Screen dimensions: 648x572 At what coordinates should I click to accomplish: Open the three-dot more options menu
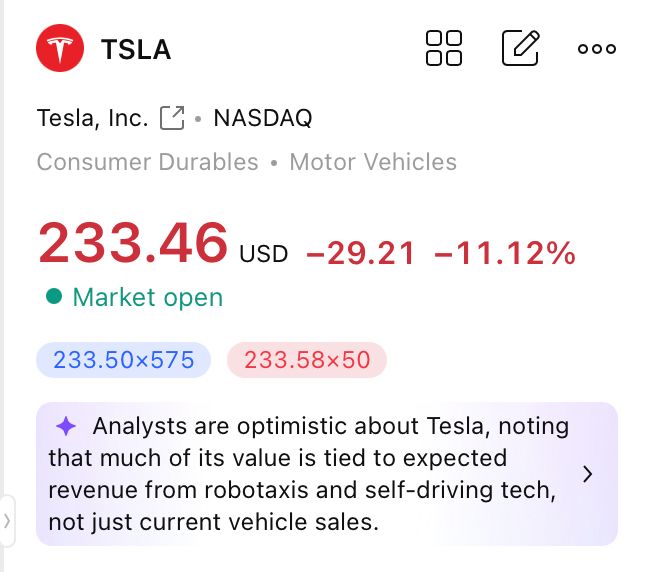click(597, 49)
